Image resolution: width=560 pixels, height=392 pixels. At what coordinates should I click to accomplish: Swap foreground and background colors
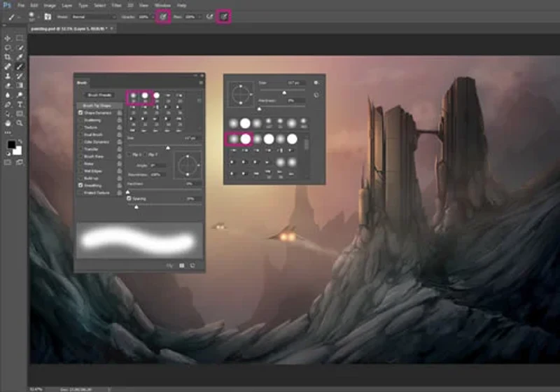(x=20, y=141)
